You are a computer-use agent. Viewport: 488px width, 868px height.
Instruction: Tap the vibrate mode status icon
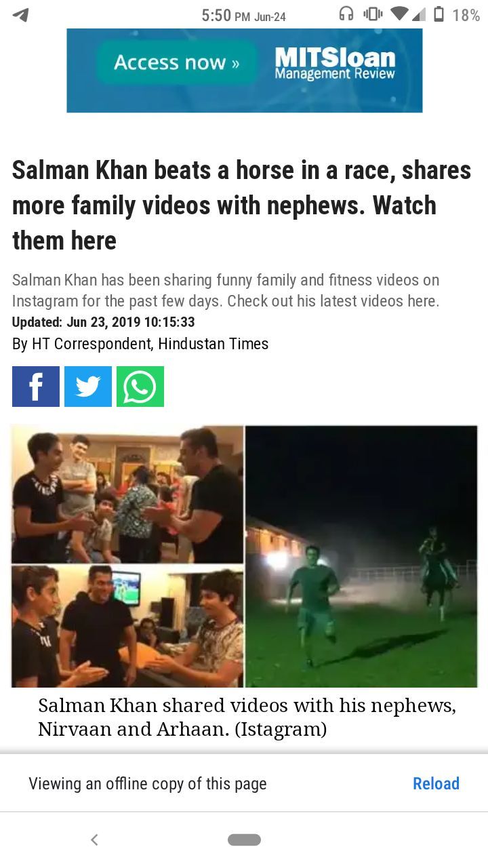(373, 14)
